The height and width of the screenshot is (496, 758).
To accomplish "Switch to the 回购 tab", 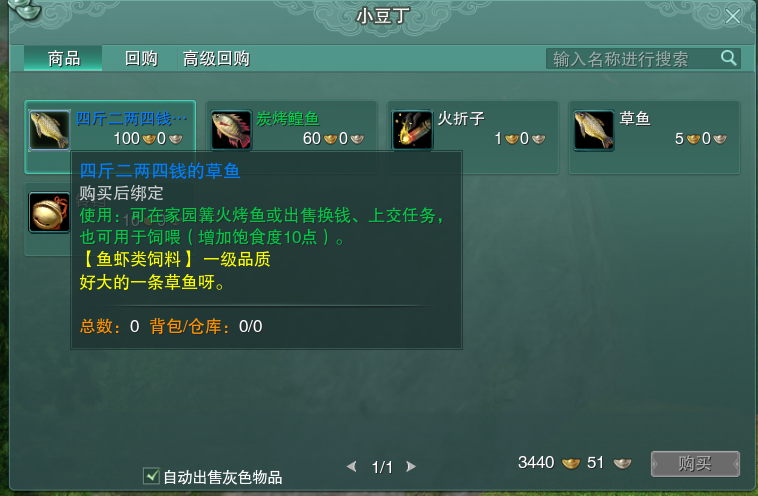I will click(x=141, y=58).
